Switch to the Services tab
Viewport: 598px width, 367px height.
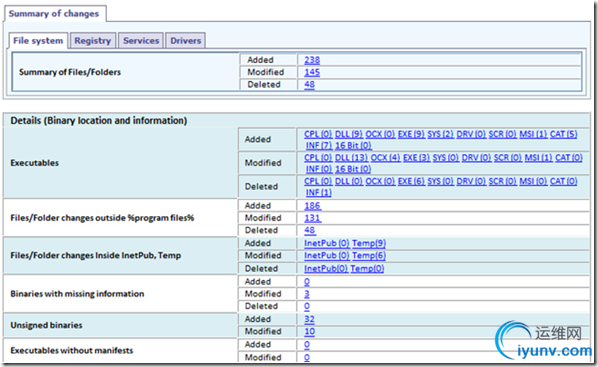pos(141,40)
